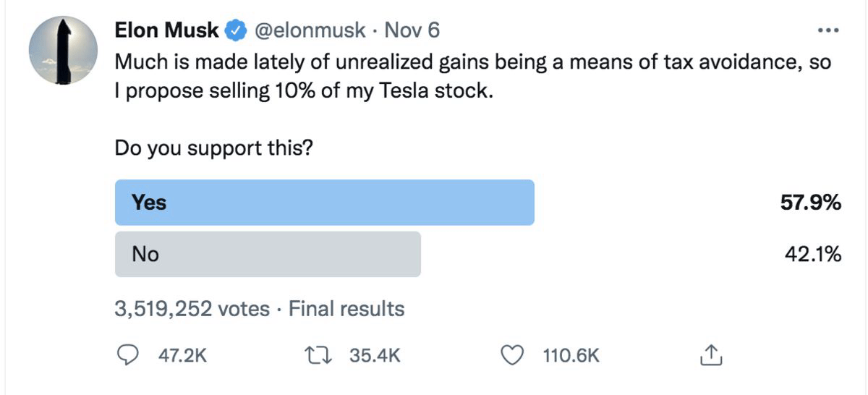Open the share upload icon
The width and height of the screenshot is (868, 395).
click(x=710, y=354)
